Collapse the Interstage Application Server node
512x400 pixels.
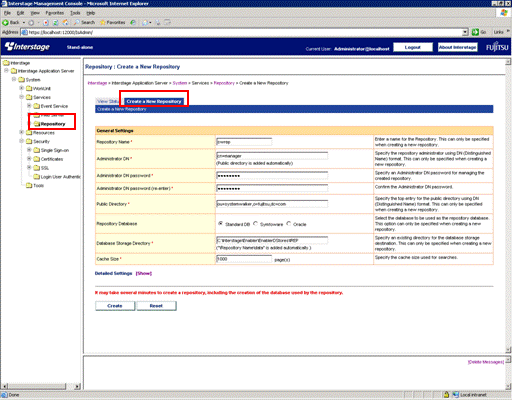pyautogui.click(x=6, y=71)
